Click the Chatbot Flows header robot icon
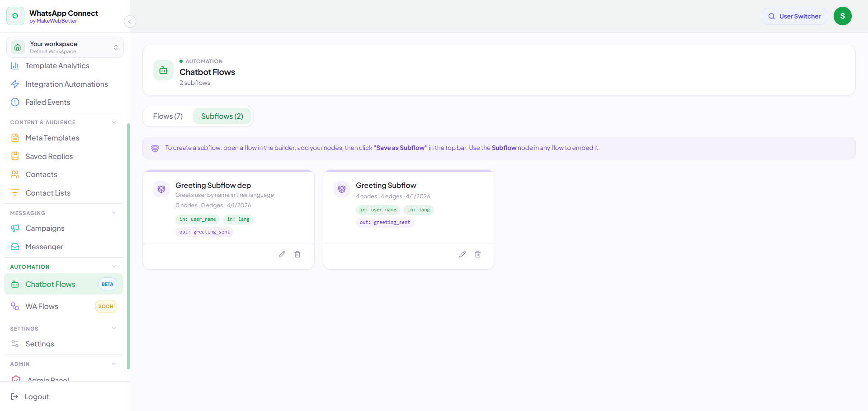868x411 pixels. coord(163,70)
